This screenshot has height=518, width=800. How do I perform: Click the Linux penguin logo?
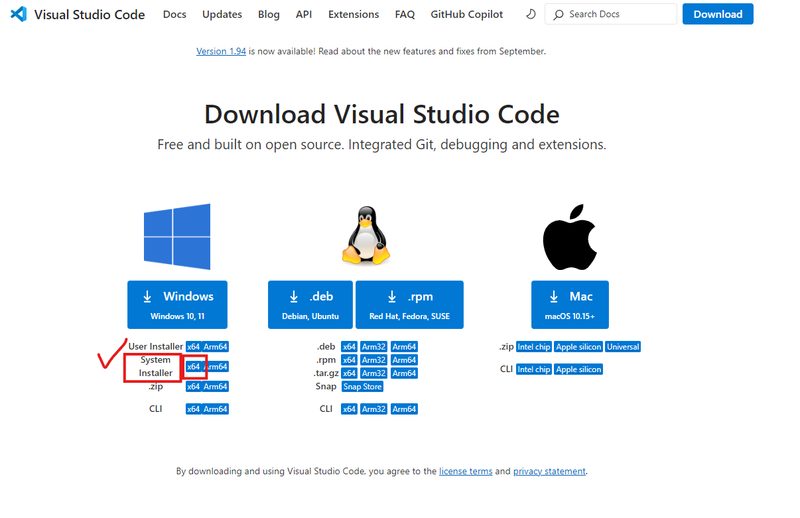(x=366, y=235)
